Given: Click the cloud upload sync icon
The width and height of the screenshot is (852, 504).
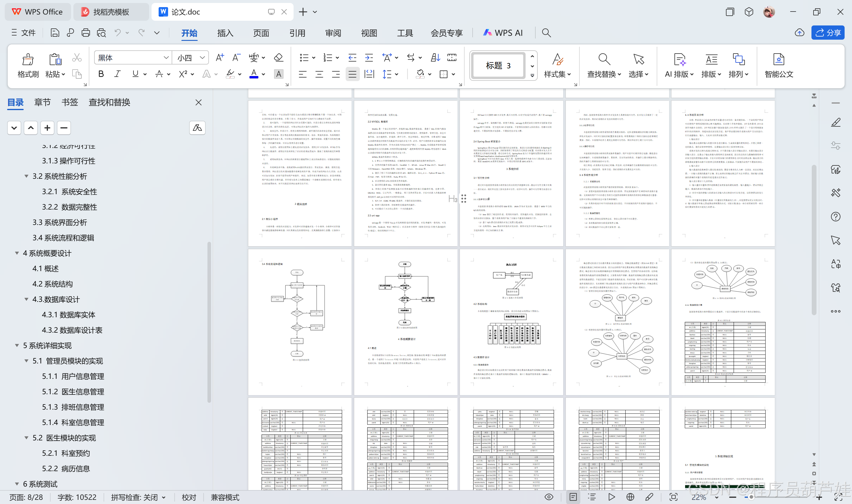Looking at the screenshot, I should 799,33.
